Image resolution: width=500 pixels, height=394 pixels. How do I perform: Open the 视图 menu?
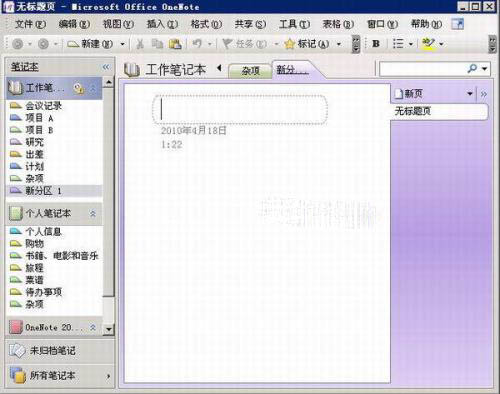point(118,24)
